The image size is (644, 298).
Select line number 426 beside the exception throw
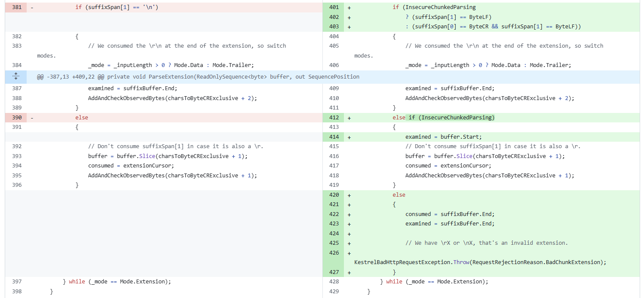(x=334, y=252)
